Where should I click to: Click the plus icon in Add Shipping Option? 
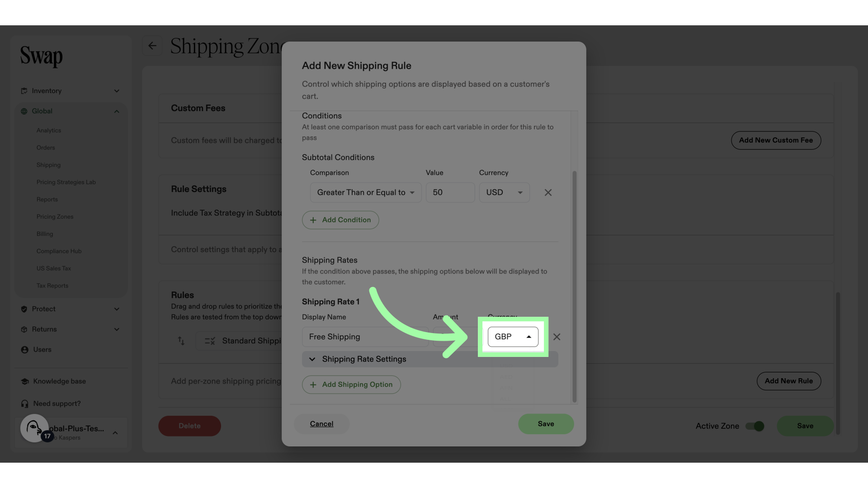(313, 385)
